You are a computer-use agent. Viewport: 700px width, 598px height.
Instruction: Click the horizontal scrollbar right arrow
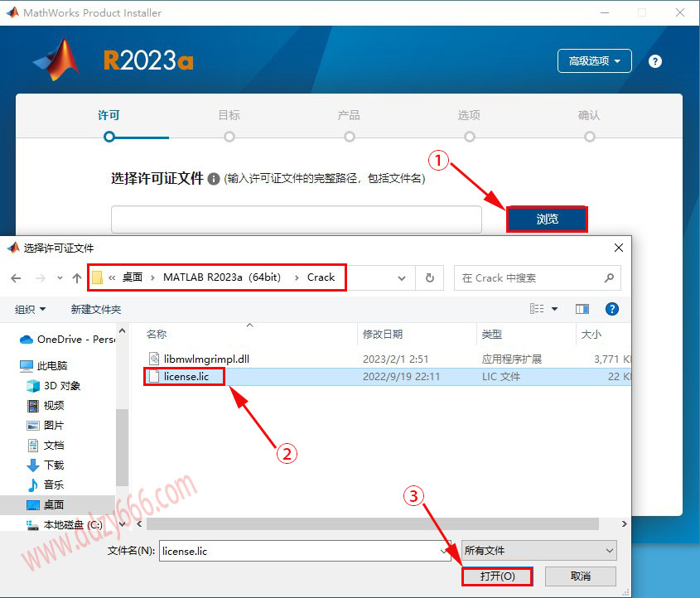pyautogui.click(x=624, y=524)
